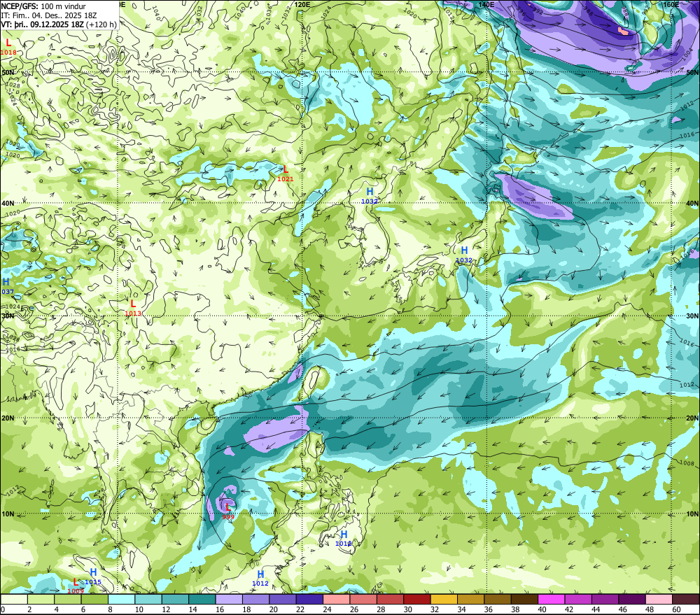Click the 'NCEP/GFS: 100 m vindur' title text
The height and width of the screenshot is (615, 700).
coord(43,6)
